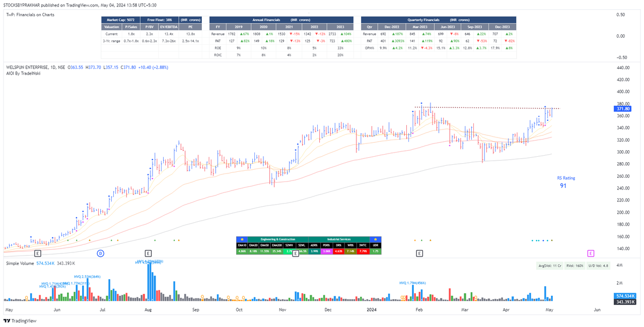The width and height of the screenshot is (644, 327).
Task: Click the 25.34% EMA200 value cell
Action: coord(277,251)
